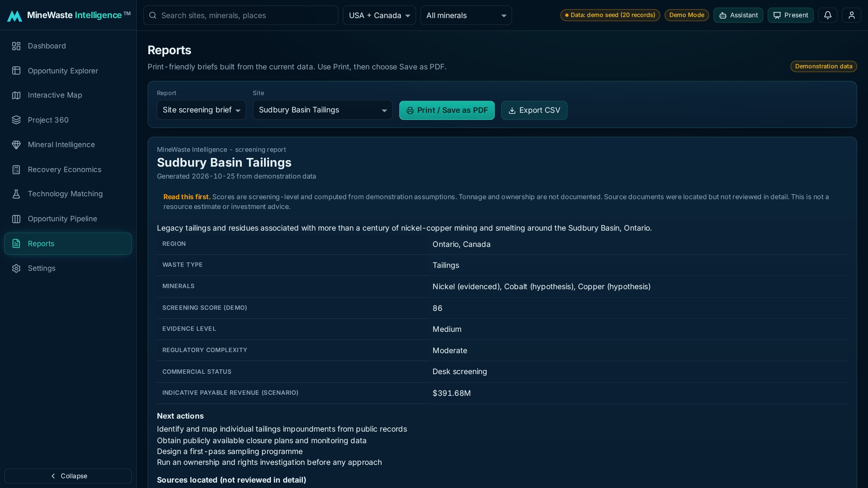This screenshot has width=868, height=488.
Task: Click the Technology Matching flask icon
Action: coord(16,194)
